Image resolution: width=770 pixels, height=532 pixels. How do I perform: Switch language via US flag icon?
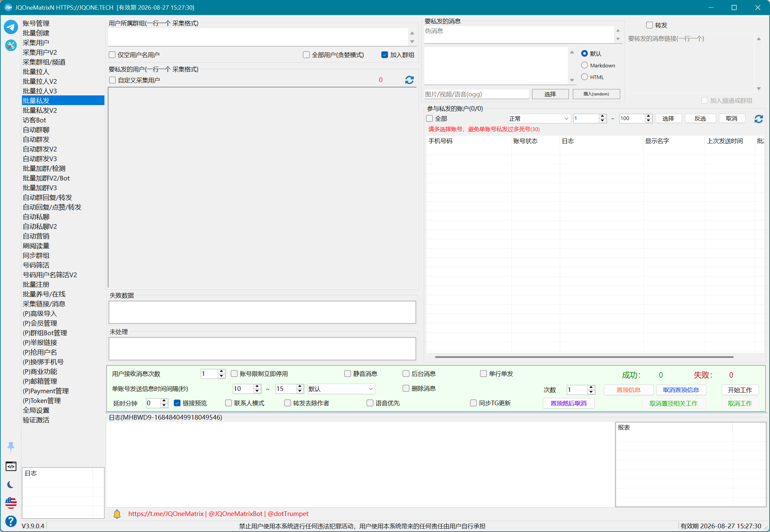pos(11,503)
